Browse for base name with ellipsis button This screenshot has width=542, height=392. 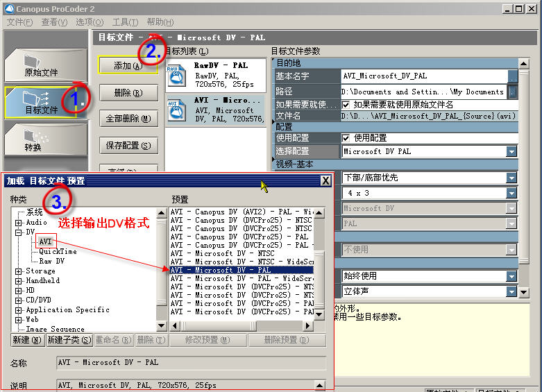[x=513, y=76]
